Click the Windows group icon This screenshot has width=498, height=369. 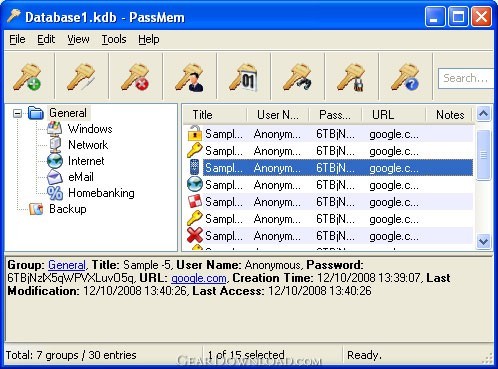pos(55,129)
